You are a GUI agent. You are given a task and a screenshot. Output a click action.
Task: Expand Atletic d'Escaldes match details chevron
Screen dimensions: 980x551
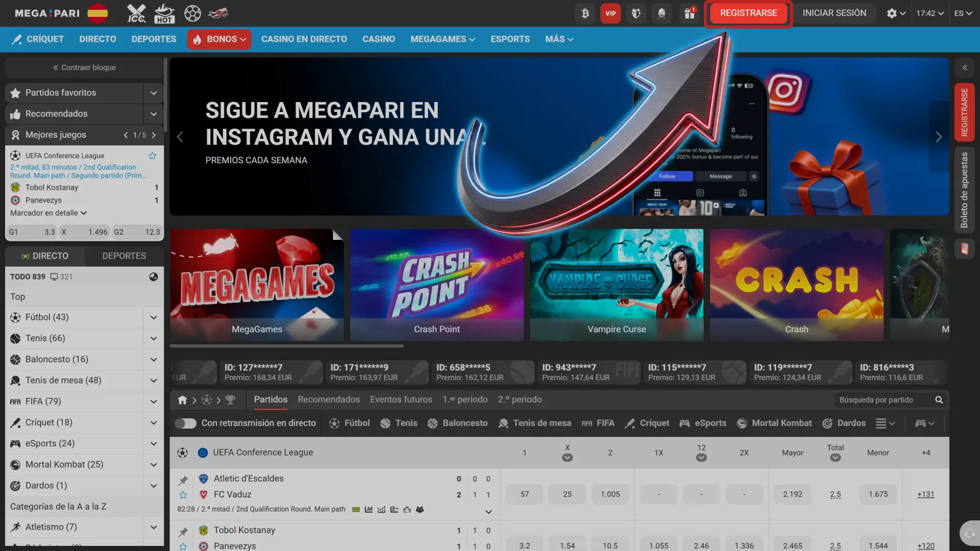click(488, 512)
